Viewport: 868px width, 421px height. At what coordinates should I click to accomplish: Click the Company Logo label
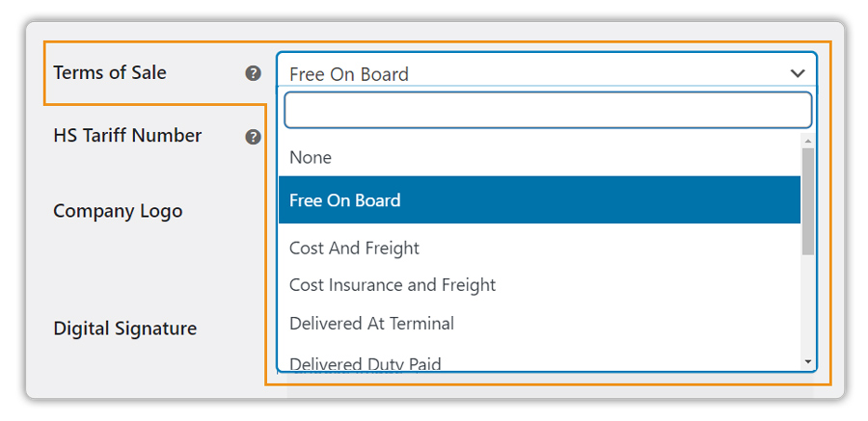(x=118, y=211)
